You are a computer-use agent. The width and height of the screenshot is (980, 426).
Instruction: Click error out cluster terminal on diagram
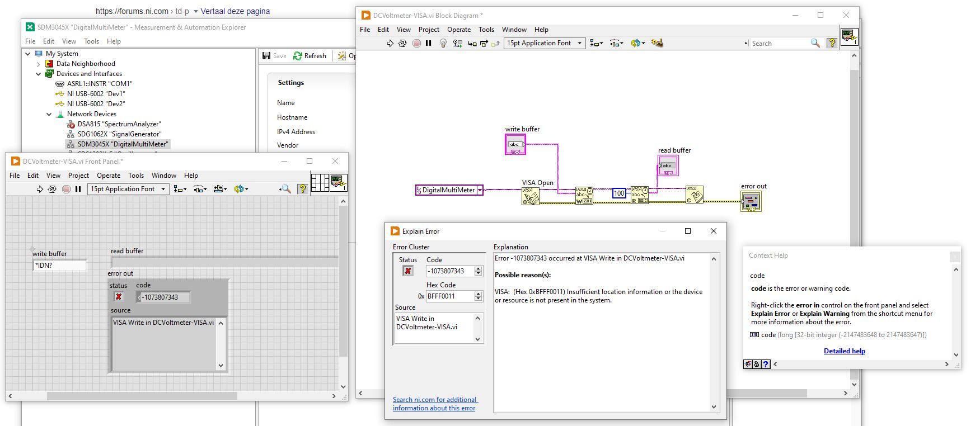[751, 201]
